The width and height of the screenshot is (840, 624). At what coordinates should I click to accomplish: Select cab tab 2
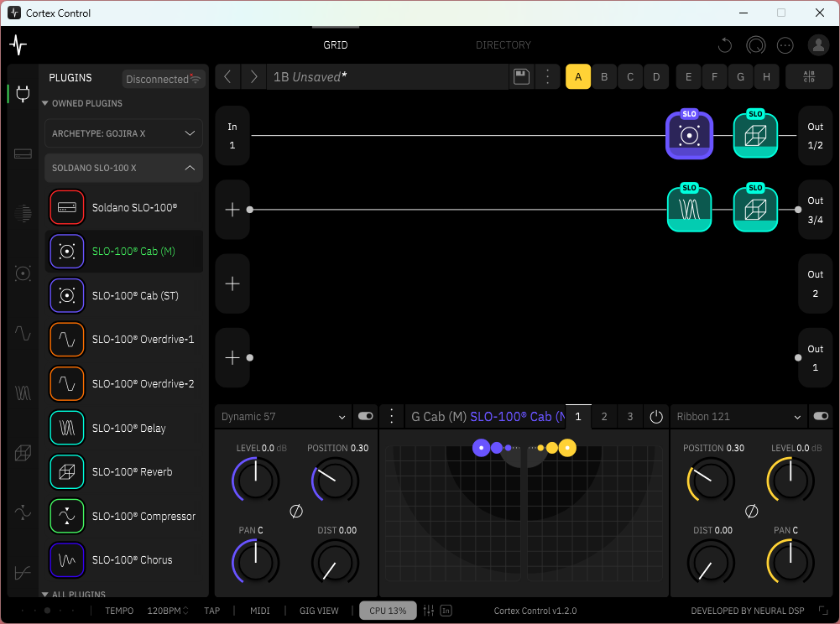604,417
